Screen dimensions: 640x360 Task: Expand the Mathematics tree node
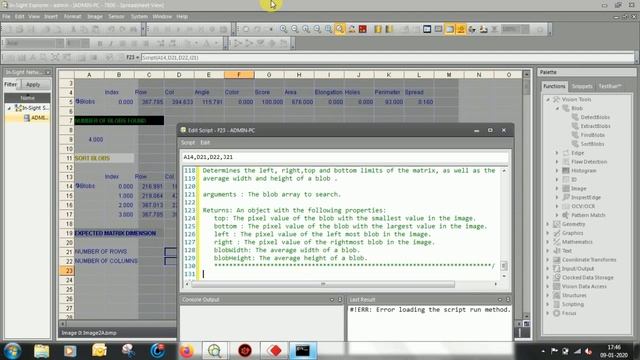coord(548,242)
